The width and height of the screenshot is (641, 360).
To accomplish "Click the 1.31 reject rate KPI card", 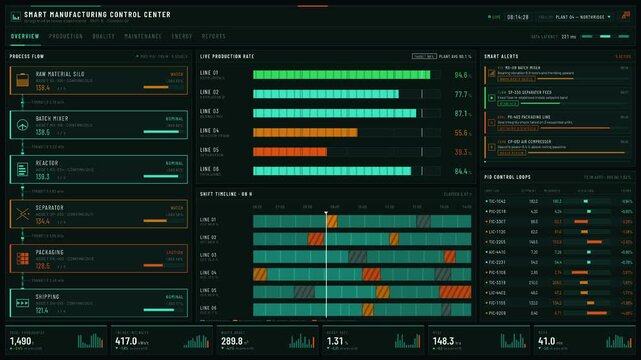I will tap(373, 340).
